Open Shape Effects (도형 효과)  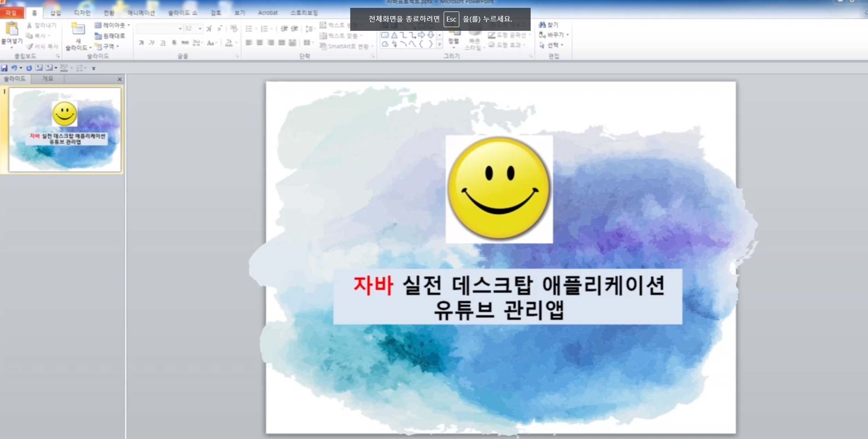point(506,45)
